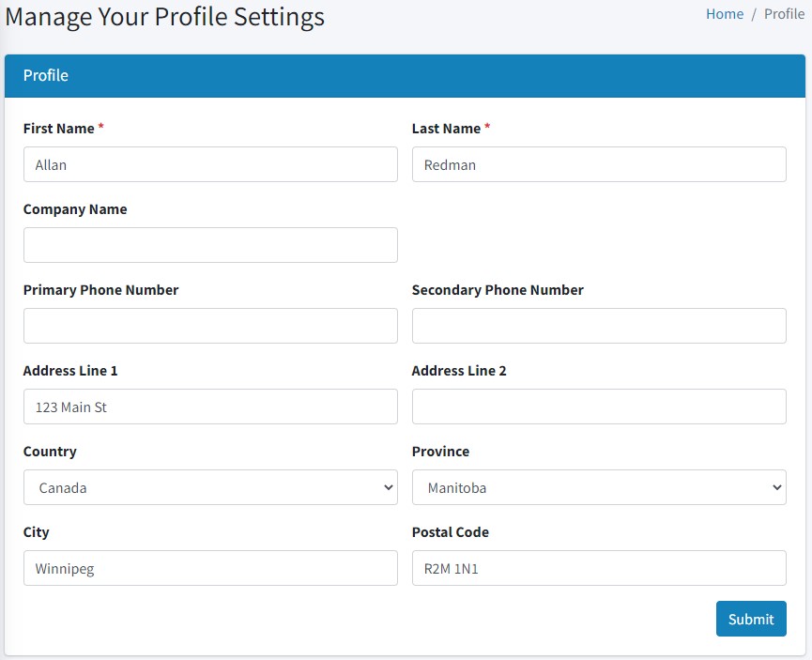Click the First Name field containing Allan

click(x=210, y=164)
